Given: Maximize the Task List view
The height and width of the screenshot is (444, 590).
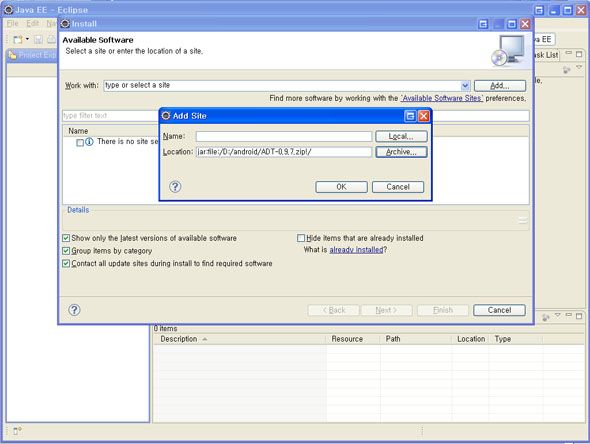Looking at the screenshot, I should (579, 54).
